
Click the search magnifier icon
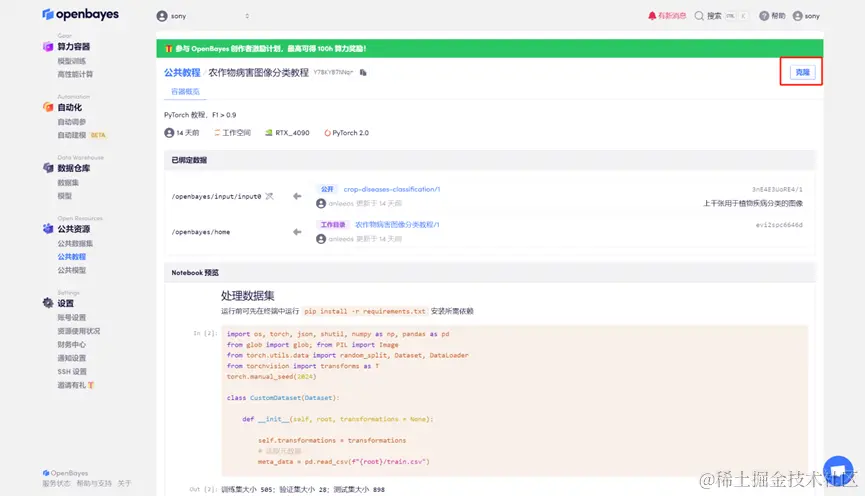(x=699, y=15)
